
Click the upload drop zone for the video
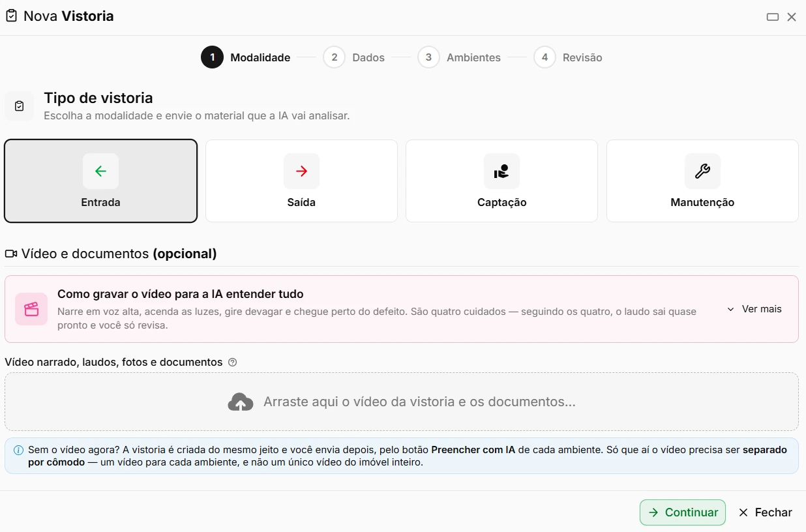tap(402, 402)
